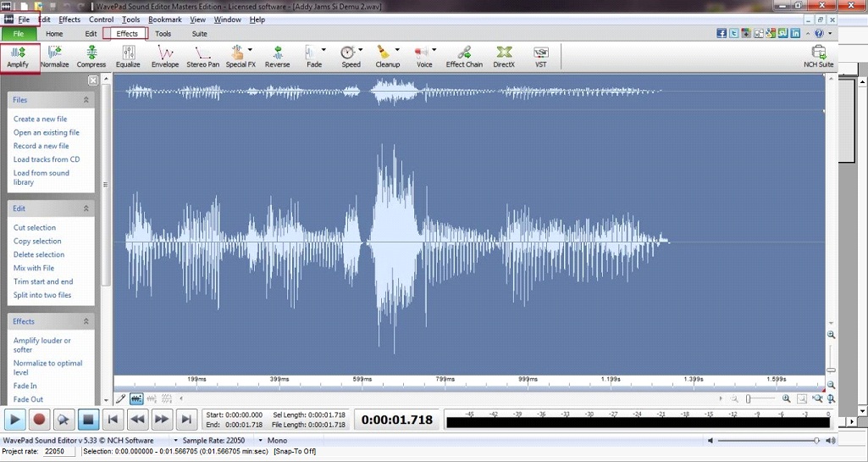Open the NCH Suite
Viewport: 868px width, 462px height.
coord(818,58)
